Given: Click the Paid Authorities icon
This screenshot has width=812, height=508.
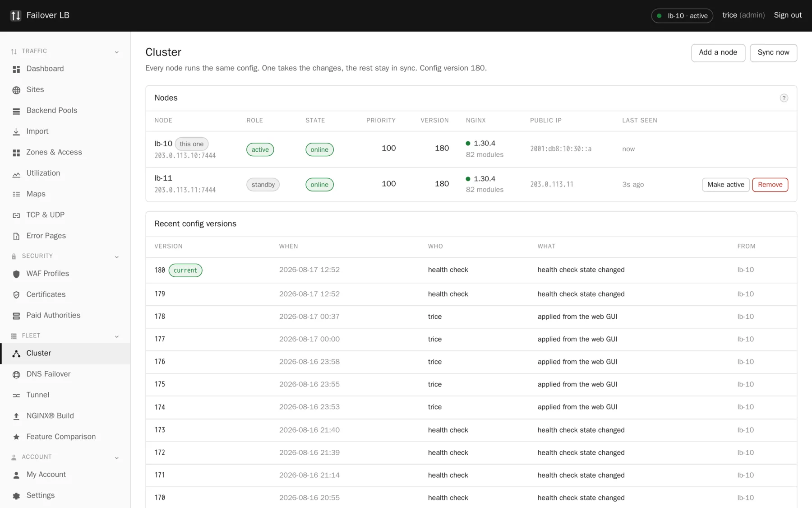Looking at the screenshot, I should point(16,316).
